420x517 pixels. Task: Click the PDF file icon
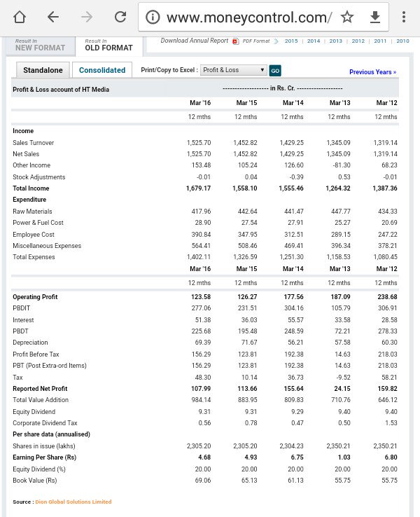pos(235,41)
